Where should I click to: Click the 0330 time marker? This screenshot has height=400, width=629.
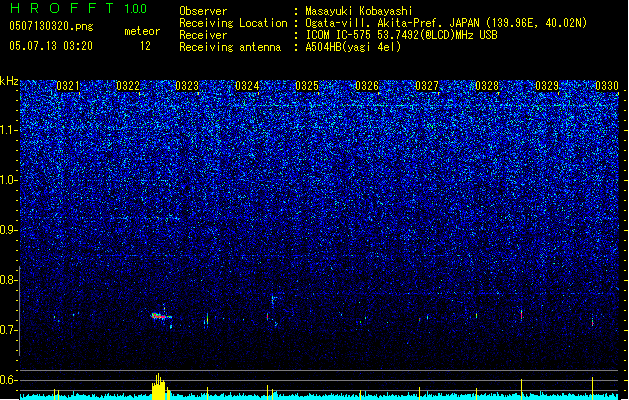click(607, 86)
